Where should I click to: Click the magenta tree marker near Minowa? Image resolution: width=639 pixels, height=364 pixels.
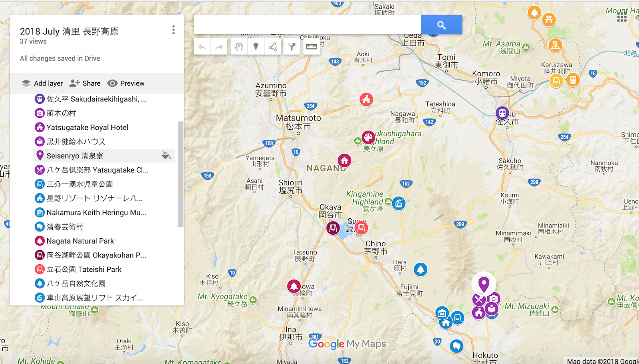coord(294,286)
